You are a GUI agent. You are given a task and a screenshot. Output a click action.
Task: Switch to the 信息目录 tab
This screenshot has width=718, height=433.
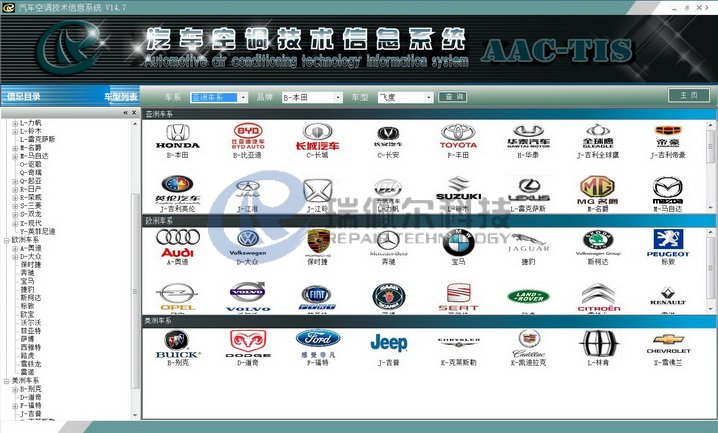[x=24, y=97]
